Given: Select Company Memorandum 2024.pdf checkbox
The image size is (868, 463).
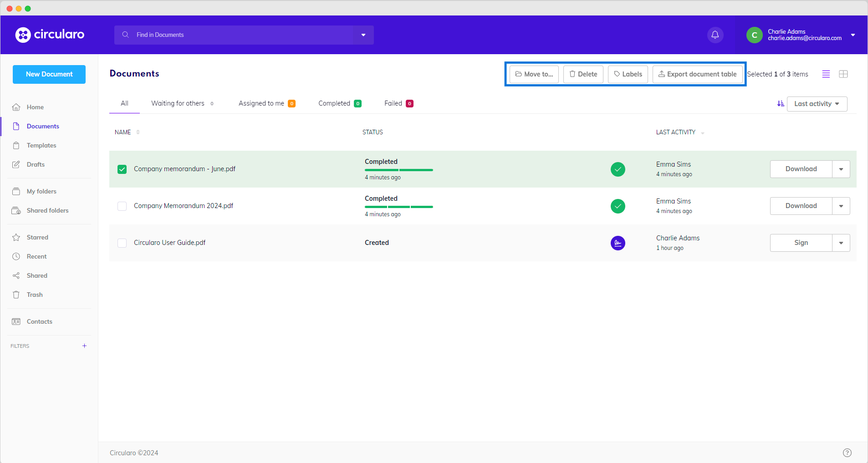Looking at the screenshot, I should pos(122,206).
